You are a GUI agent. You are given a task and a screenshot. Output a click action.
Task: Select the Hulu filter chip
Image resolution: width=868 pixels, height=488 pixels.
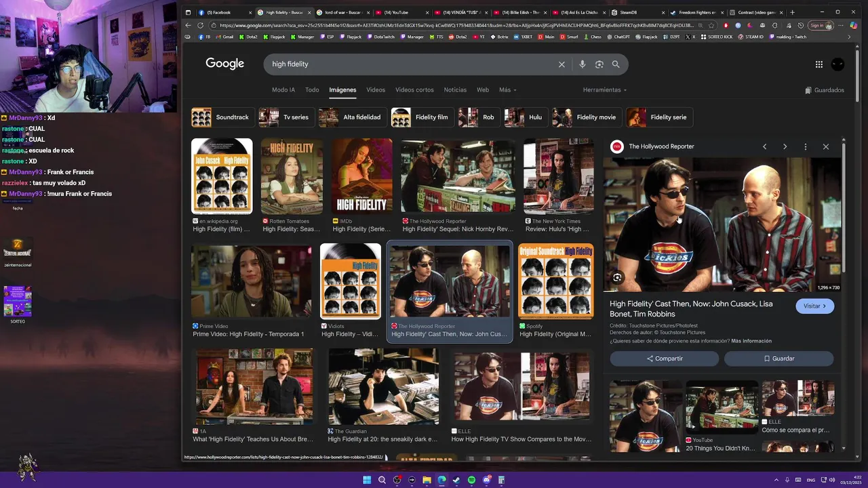pos(526,117)
